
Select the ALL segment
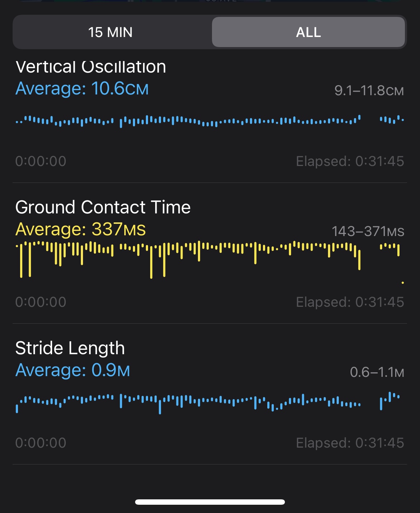point(308,32)
